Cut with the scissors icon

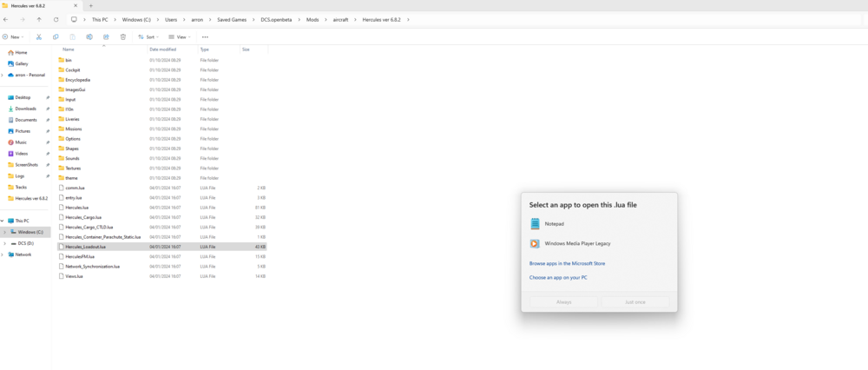[39, 37]
